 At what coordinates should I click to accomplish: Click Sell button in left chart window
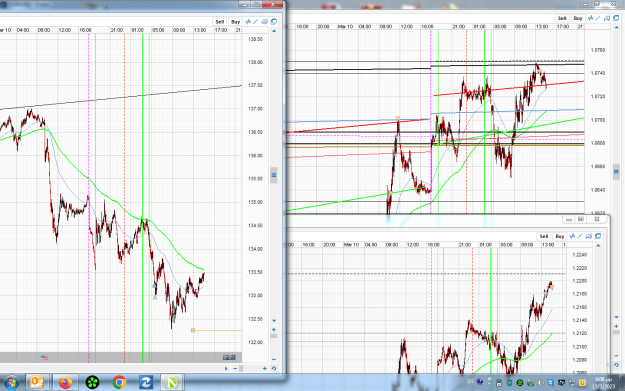click(220, 22)
